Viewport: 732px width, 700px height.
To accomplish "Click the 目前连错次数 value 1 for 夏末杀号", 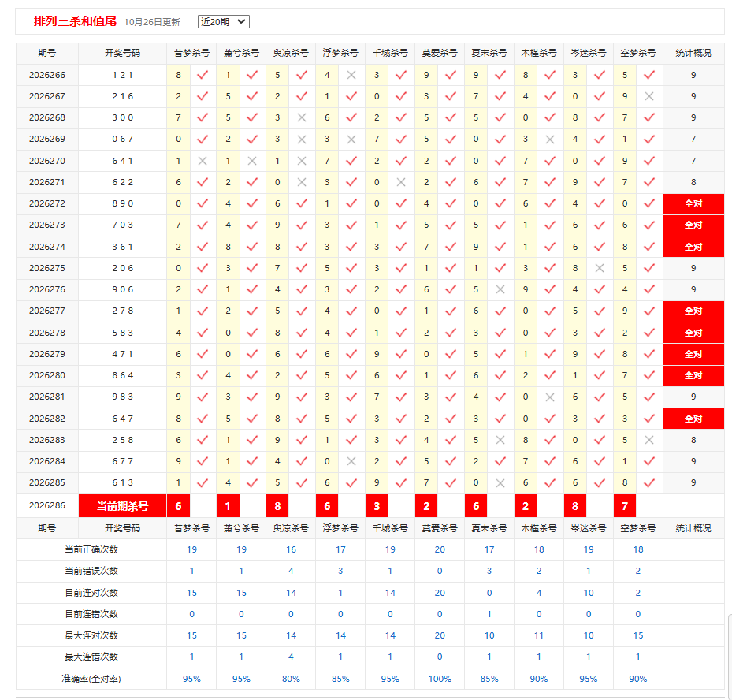I will (x=489, y=614).
